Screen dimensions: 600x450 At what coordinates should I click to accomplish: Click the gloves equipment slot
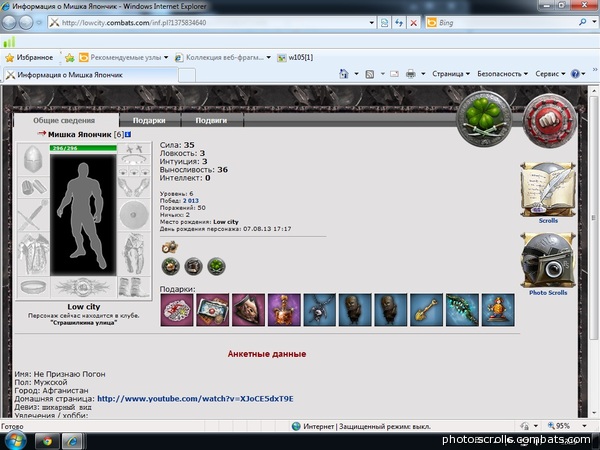(134, 187)
